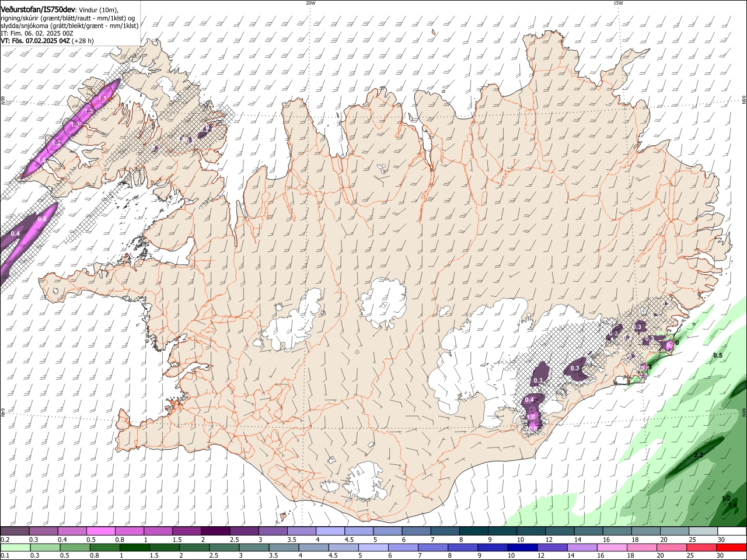
Task: Click the bottom-row legend label 0.1
Action: click(x=5, y=556)
